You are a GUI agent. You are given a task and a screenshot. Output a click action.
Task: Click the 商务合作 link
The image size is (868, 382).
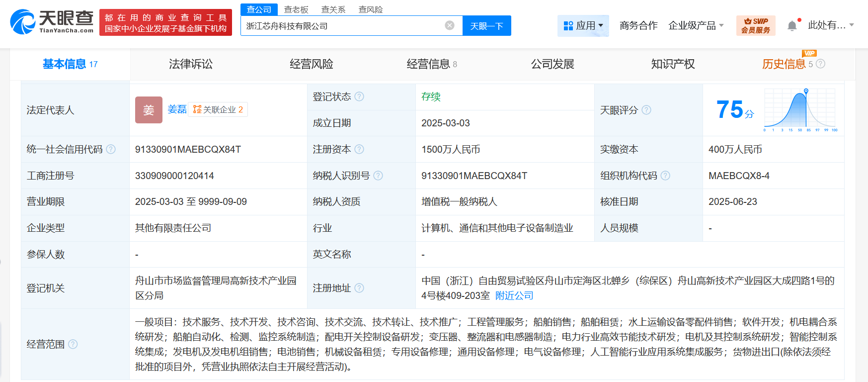638,25
